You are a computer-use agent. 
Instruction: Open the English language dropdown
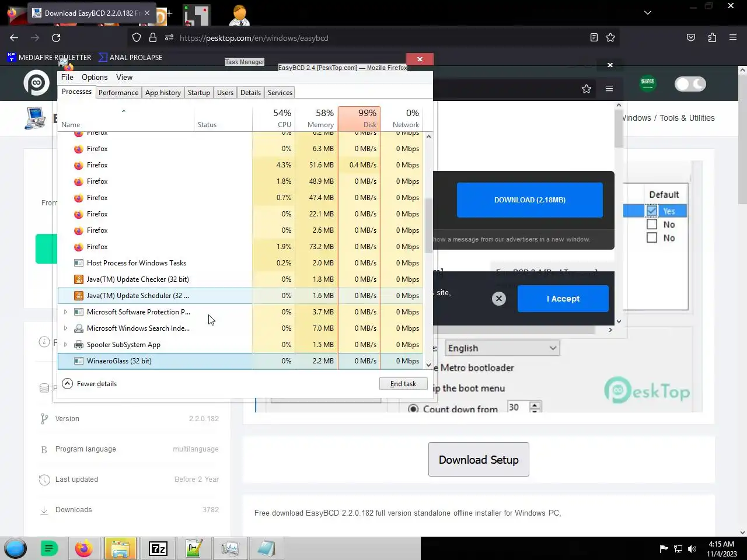(x=502, y=348)
